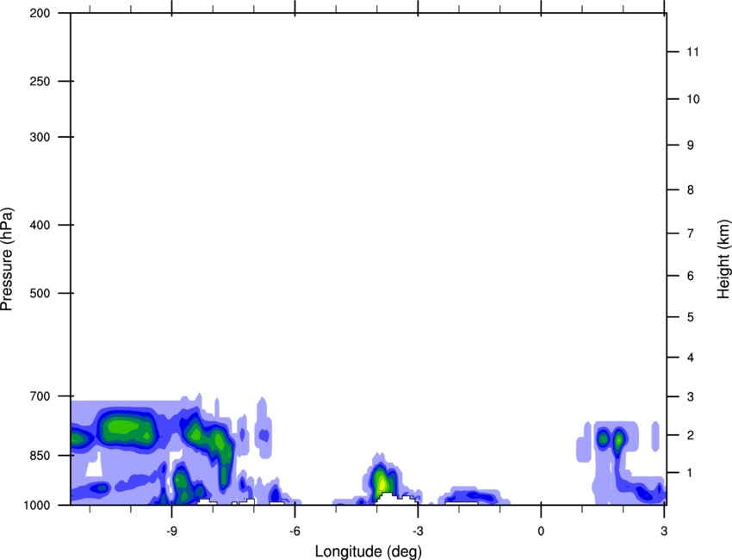Click the 250 pressure tick label
This screenshot has height=560, width=732.
[x=40, y=81]
